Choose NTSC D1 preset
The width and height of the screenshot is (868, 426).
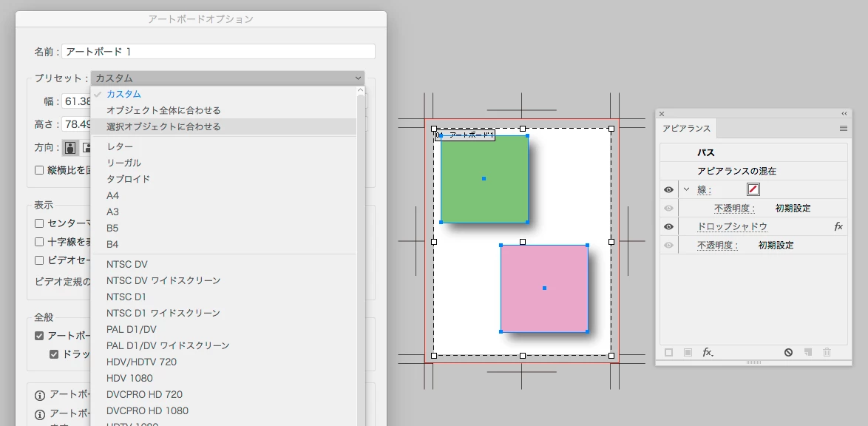pyautogui.click(x=223, y=297)
